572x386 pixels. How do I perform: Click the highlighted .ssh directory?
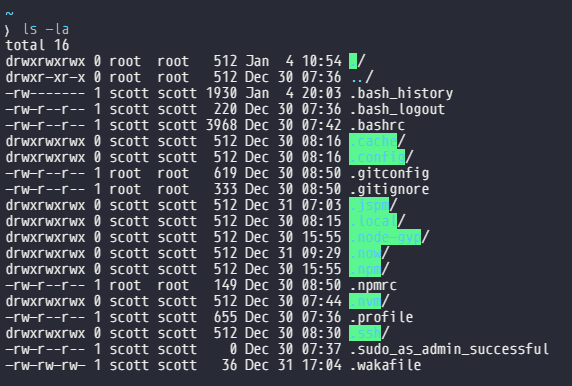(x=365, y=333)
